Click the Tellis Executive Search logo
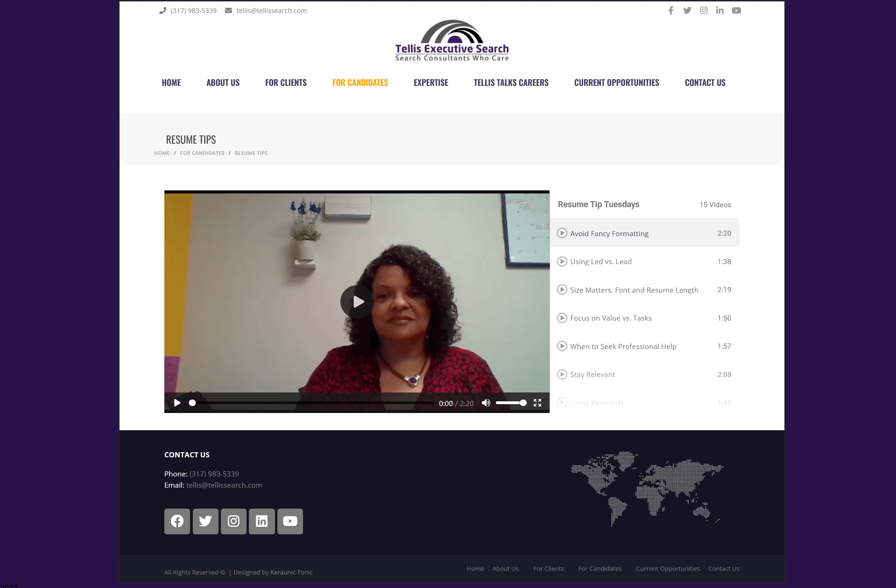 tap(452, 41)
